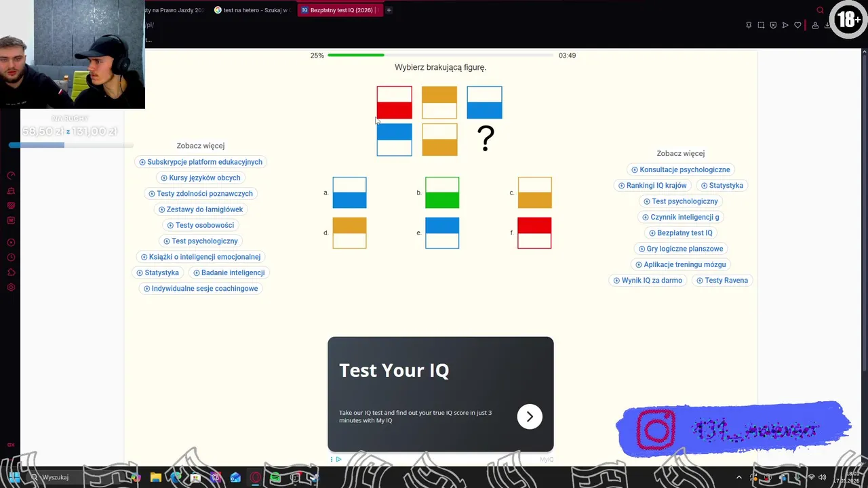Open Spotify from the taskbar
The image size is (868, 488).
click(x=275, y=477)
